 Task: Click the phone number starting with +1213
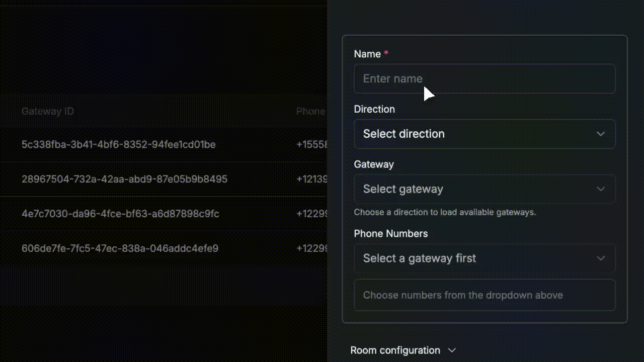click(x=312, y=179)
